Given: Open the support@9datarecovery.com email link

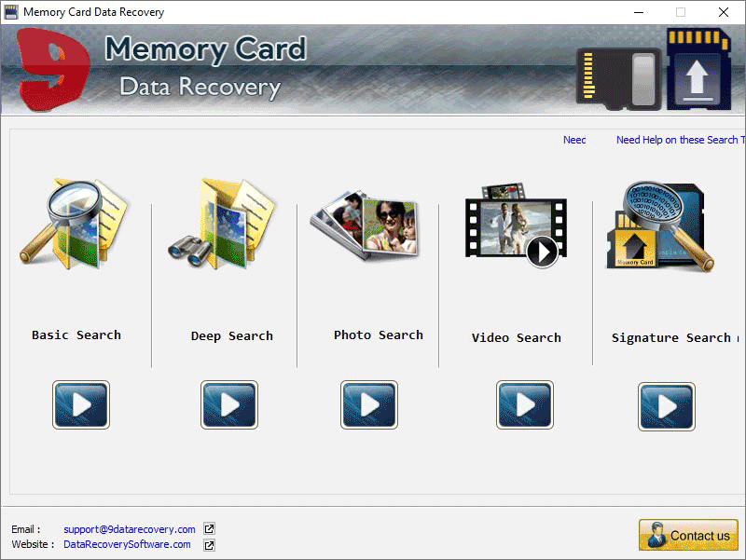Looking at the screenshot, I should tap(130, 529).
